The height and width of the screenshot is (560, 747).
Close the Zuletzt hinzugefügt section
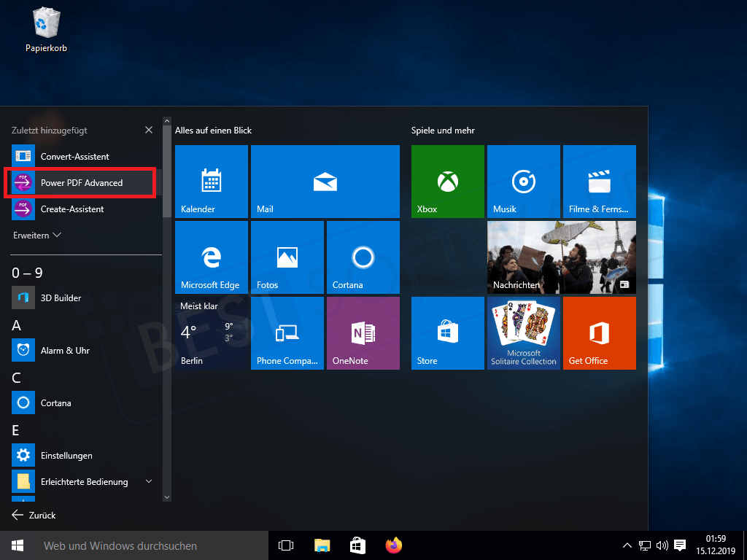click(149, 130)
